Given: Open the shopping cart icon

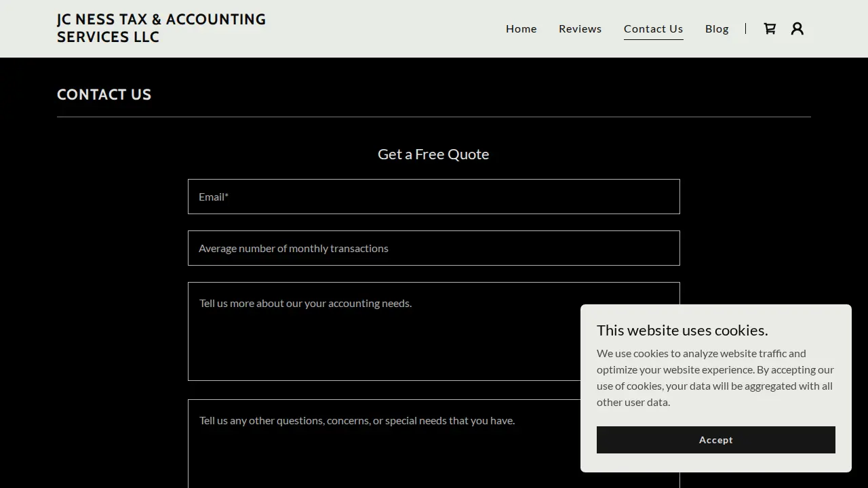Looking at the screenshot, I should coord(770,28).
